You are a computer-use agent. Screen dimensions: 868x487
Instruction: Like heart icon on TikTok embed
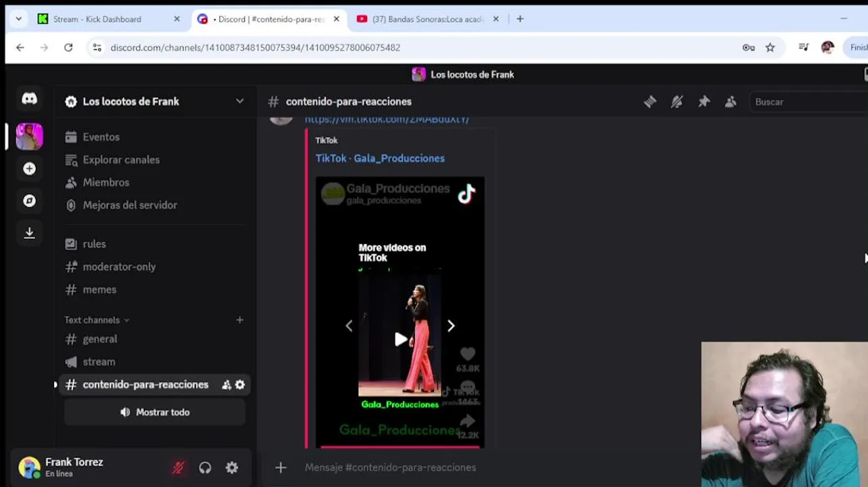coord(467,354)
